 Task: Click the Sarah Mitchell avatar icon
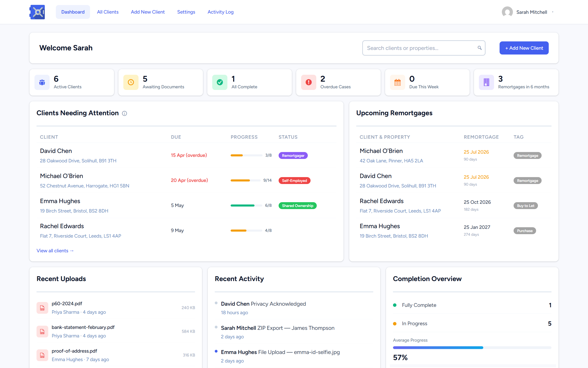[507, 12]
